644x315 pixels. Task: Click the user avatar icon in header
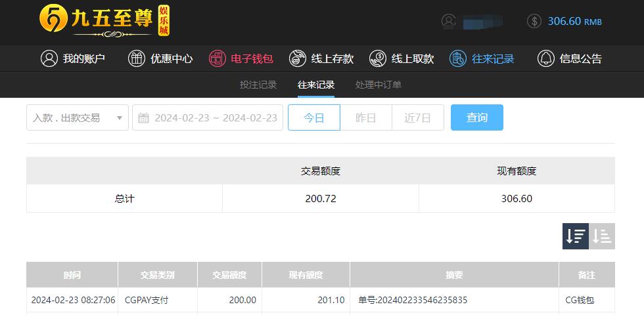tap(448, 21)
